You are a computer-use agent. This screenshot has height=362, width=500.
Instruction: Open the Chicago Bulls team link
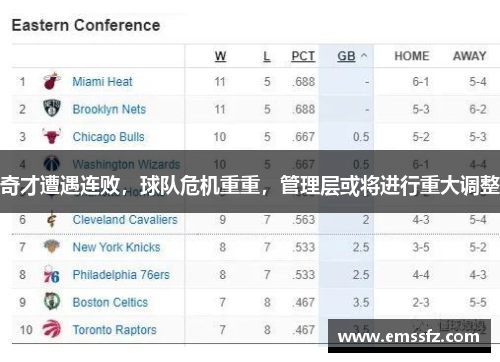tap(109, 137)
